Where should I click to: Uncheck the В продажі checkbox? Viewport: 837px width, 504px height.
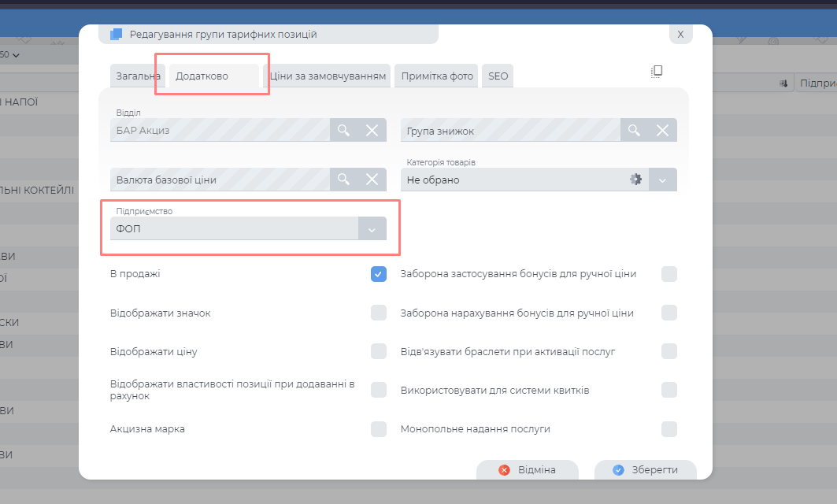point(379,274)
